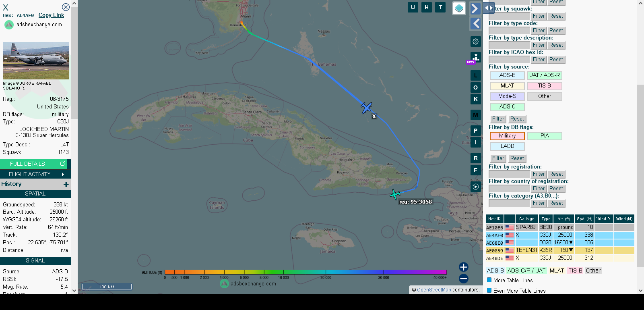
Task: Click the U map button
Action: [x=413, y=7]
